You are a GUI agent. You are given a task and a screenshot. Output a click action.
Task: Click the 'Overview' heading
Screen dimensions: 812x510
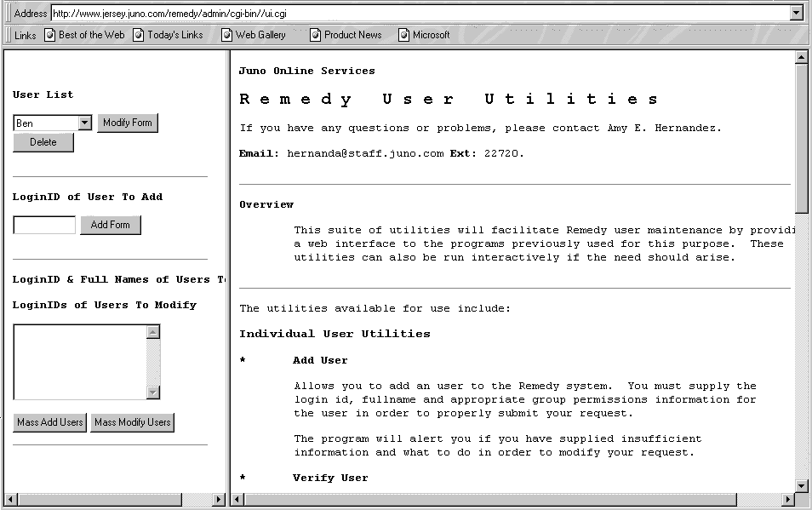[266, 204]
